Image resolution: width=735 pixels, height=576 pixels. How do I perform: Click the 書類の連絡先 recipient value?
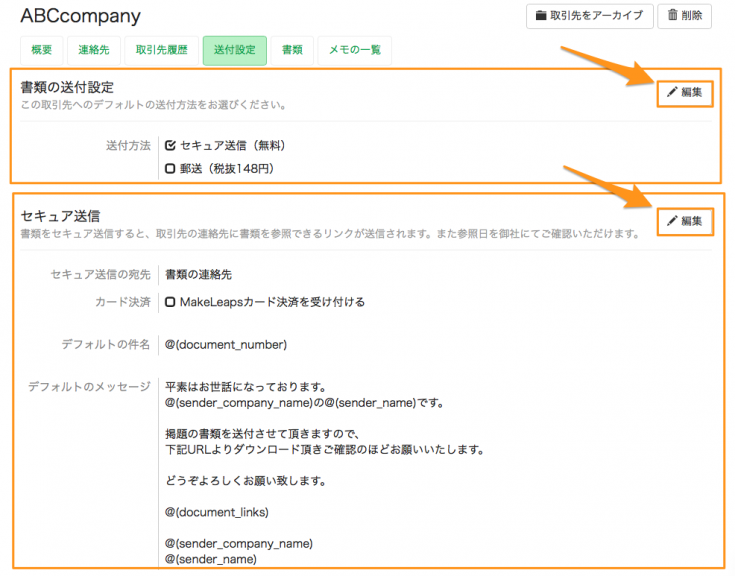point(199,274)
